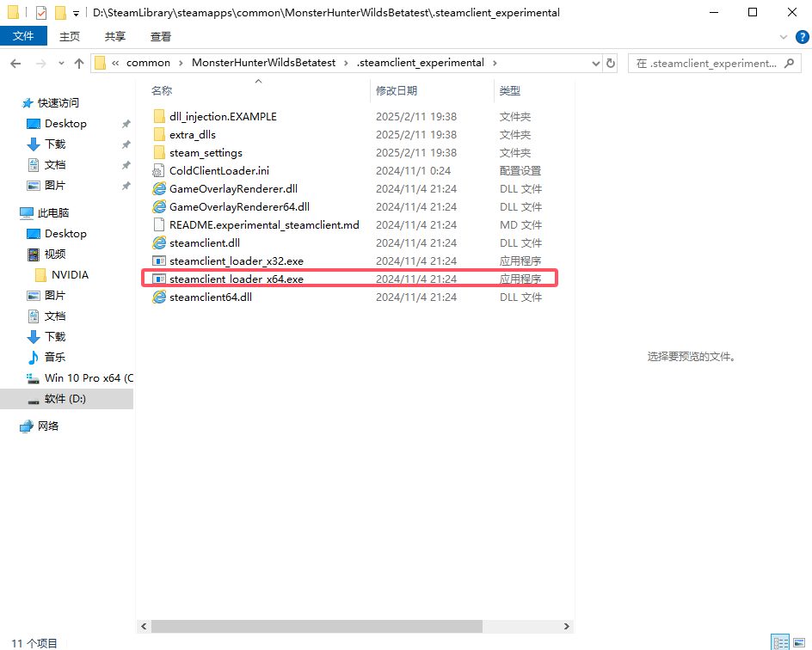Open the 主页 ribbon tab

coord(70,37)
